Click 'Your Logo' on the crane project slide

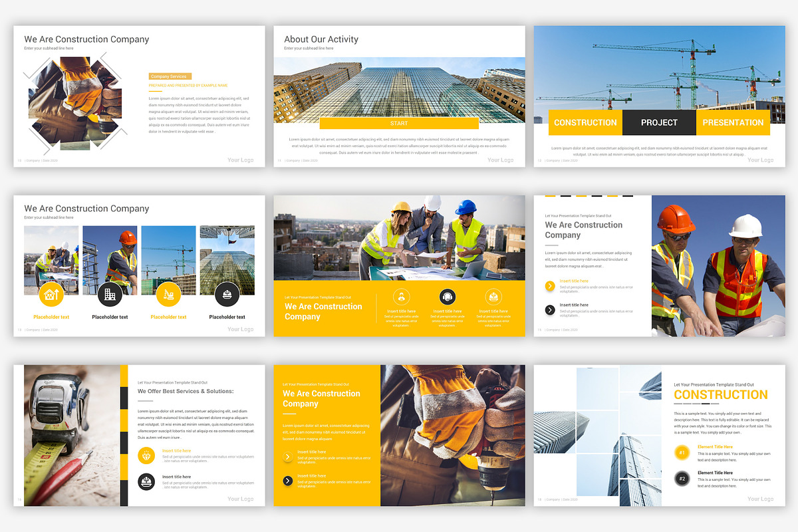coord(760,160)
